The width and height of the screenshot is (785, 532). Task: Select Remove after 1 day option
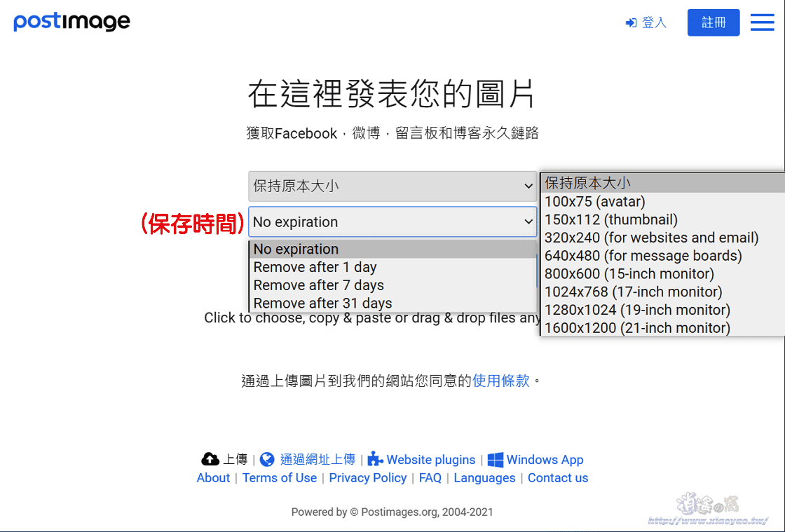pyautogui.click(x=315, y=267)
